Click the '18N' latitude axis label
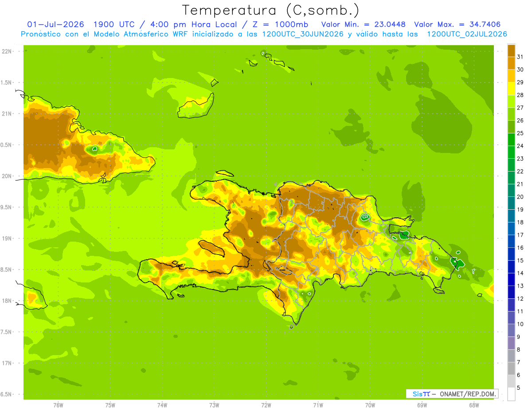532x411 pixels. (x=7, y=301)
